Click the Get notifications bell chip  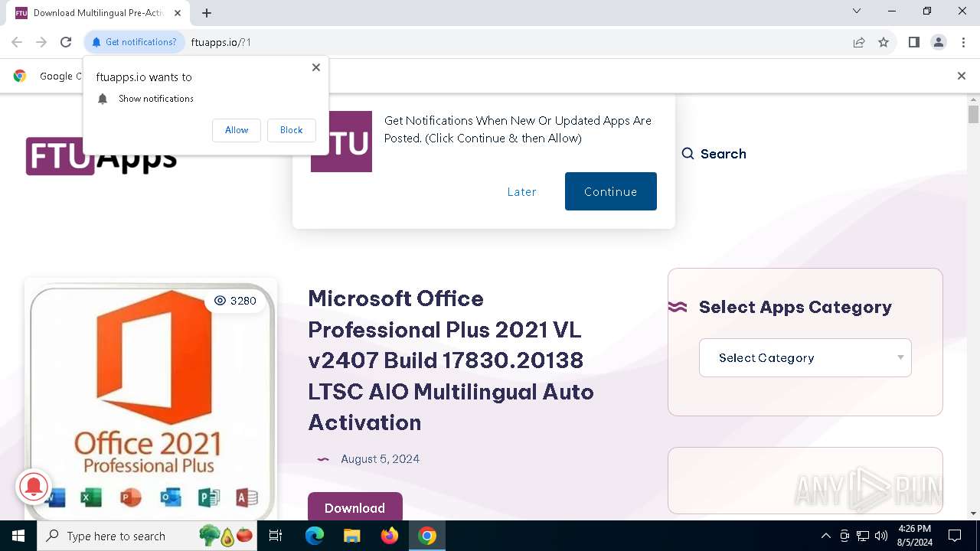coord(134,42)
